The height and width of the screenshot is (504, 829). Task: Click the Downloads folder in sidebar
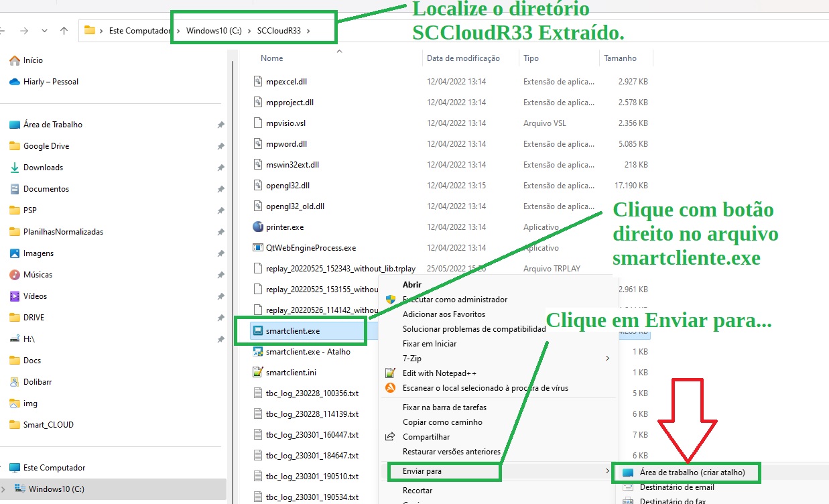click(x=43, y=168)
